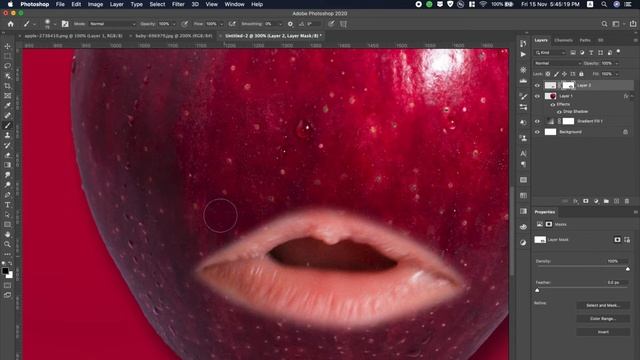Click the Home icon in options bar
This screenshot has height=360, width=640.
[11, 24]
